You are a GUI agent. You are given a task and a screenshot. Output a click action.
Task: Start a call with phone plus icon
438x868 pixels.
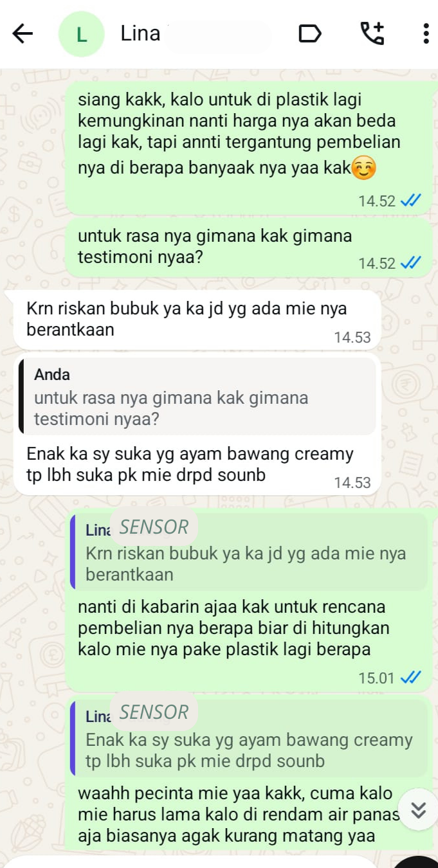click(372, 33)
